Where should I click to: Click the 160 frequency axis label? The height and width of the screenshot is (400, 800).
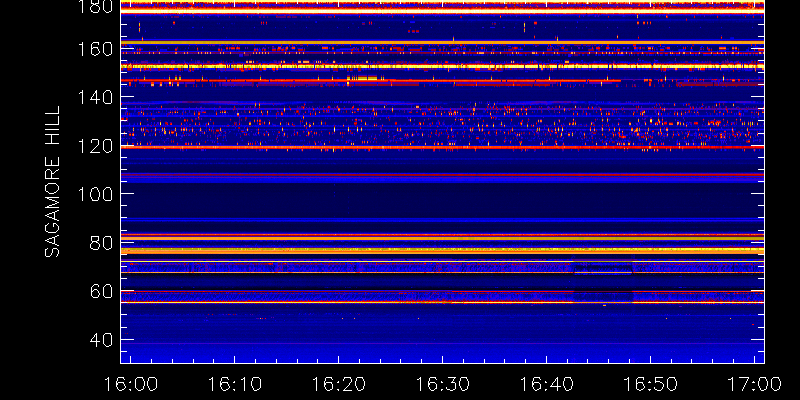click(95, 49)
